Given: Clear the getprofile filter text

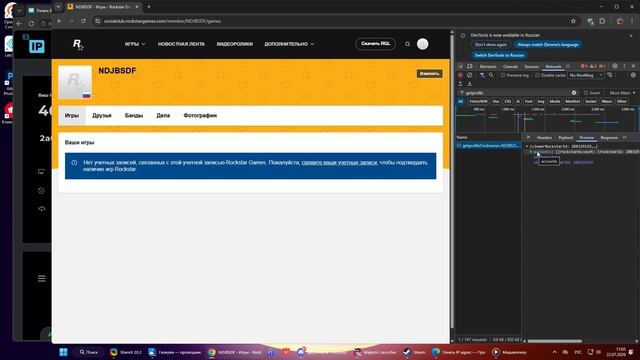Looking at the screenshot, I should click(x=574, y=93).
